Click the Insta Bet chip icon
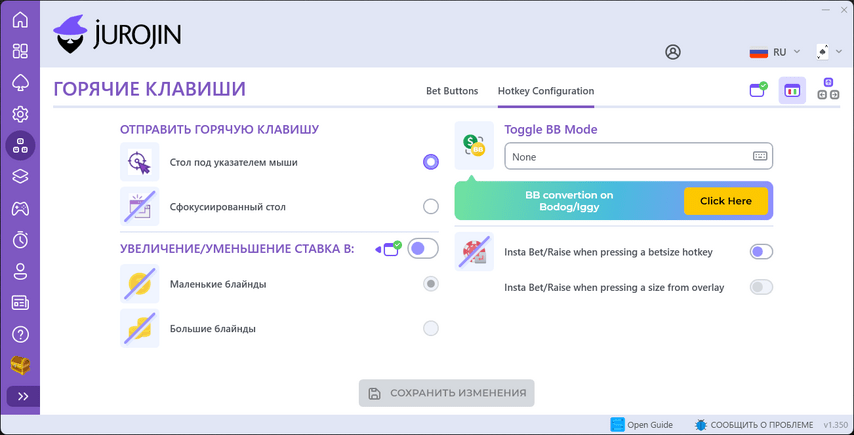This screenshot has width=854, height=435. point(474,252)
